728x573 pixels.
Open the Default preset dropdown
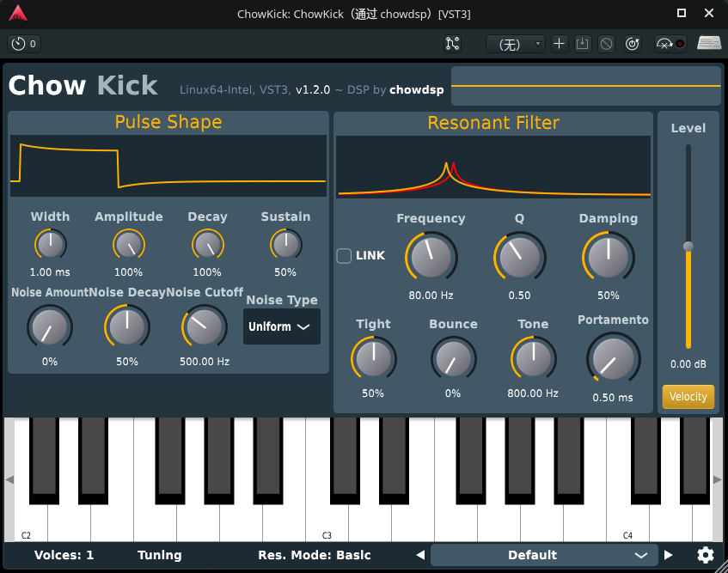pos(544,555)
